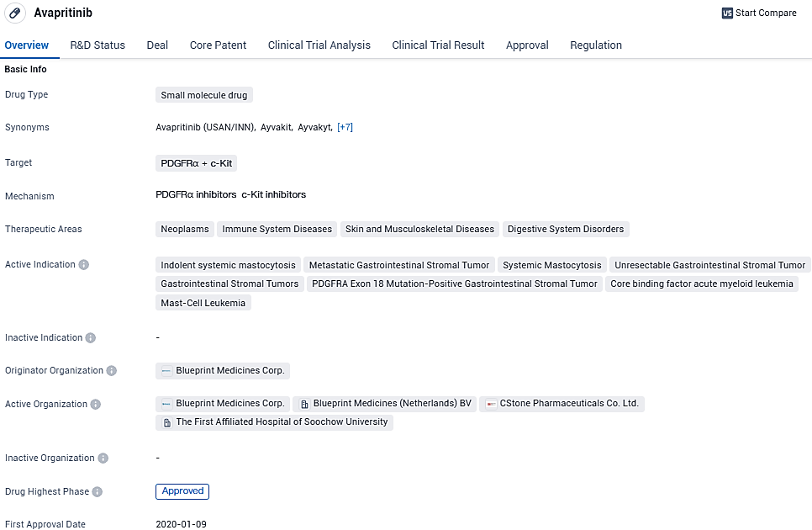
Task: Click info icon beside Active Organization
Action: point(96,405)
